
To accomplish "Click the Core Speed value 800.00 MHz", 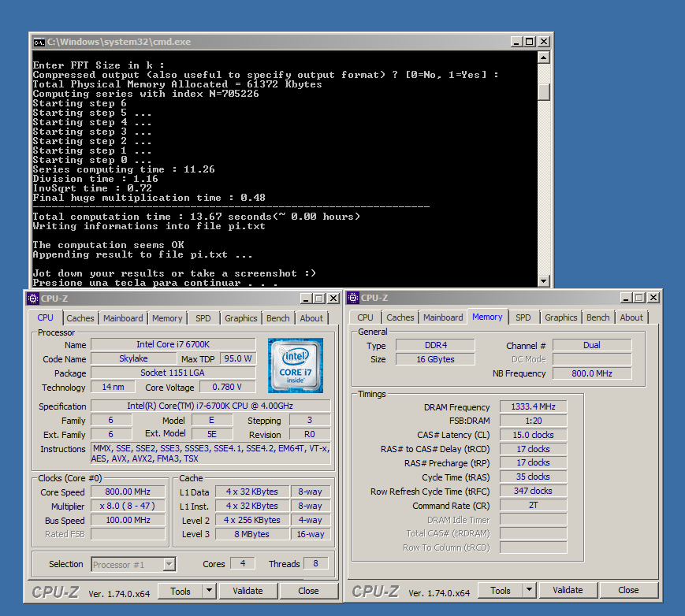I will [128, 492].
